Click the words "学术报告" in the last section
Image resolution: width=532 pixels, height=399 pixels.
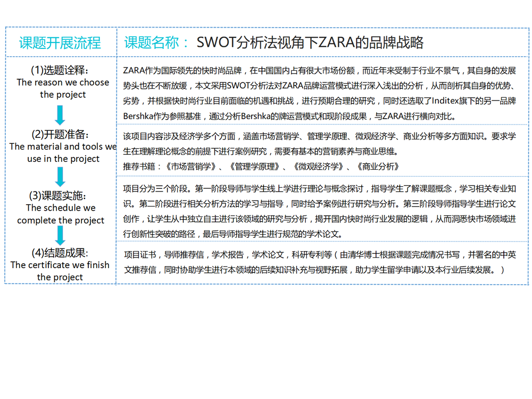point(228,255)
